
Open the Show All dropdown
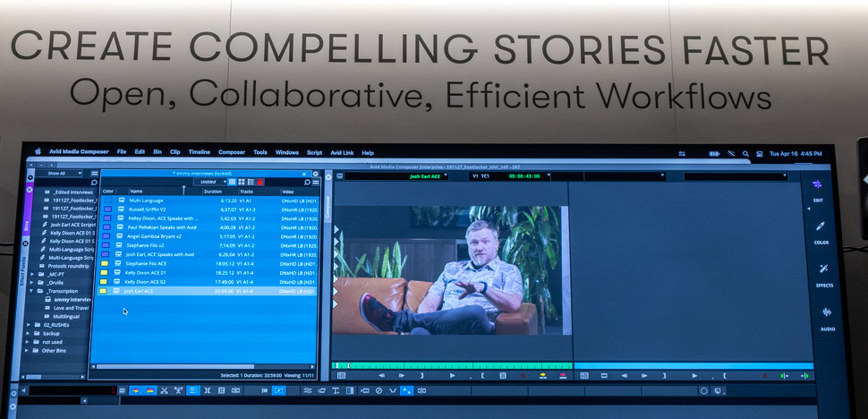tap(64, 174)
